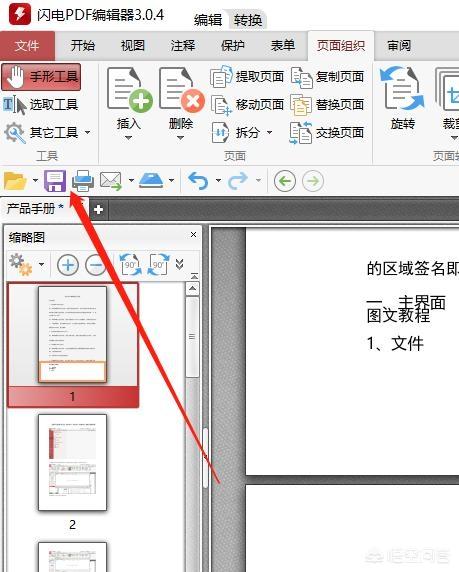Choose the Select tool (选取工具)

coord(41,105)
